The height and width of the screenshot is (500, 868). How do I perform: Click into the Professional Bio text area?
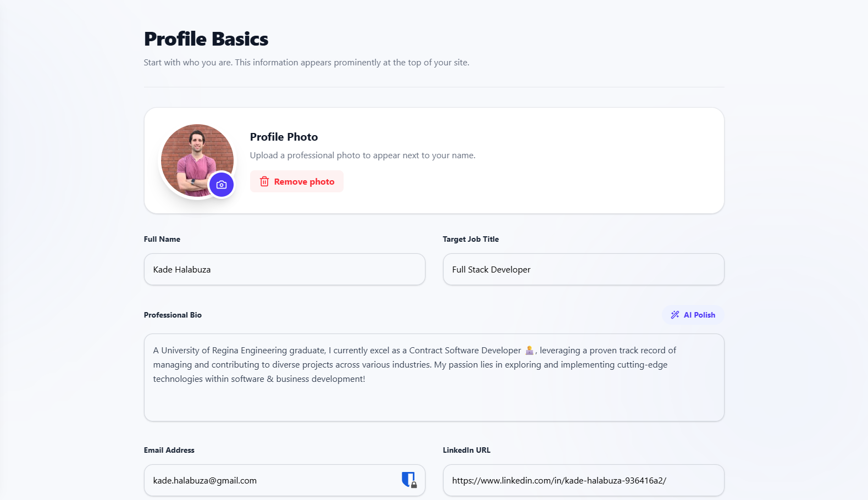click(434, 377)
